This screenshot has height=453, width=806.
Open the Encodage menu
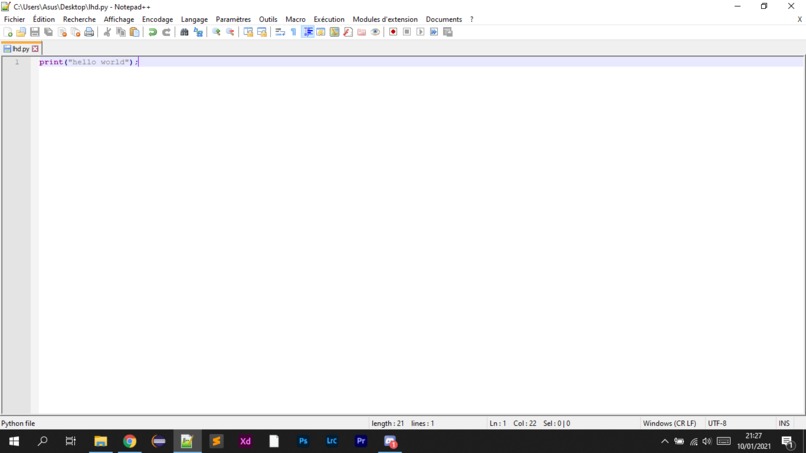pyautogui.click(x=157, y=19)
